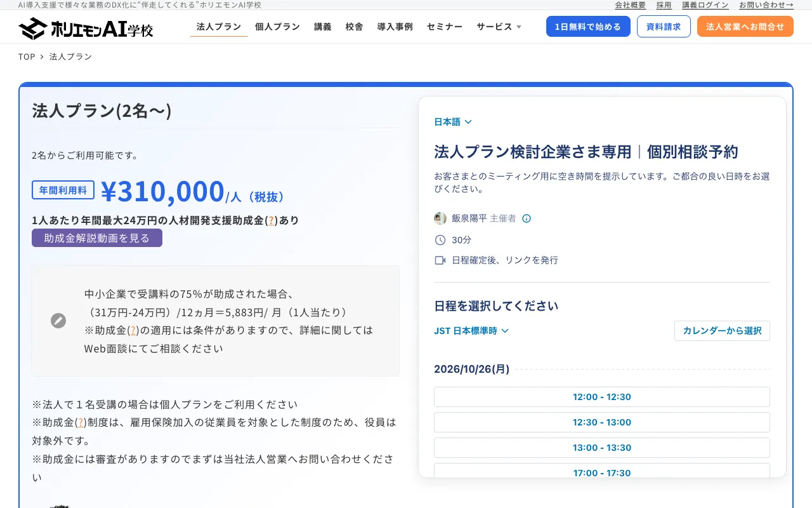Screen dimensions: 812x508
Task: Open the JST 日本標準時 timezone dropdown
Action: [471, 331]
